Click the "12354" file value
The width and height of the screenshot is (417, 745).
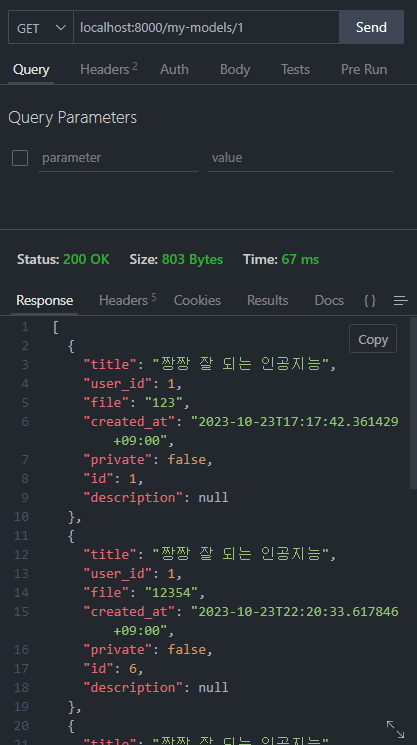[x=171, y=593]
